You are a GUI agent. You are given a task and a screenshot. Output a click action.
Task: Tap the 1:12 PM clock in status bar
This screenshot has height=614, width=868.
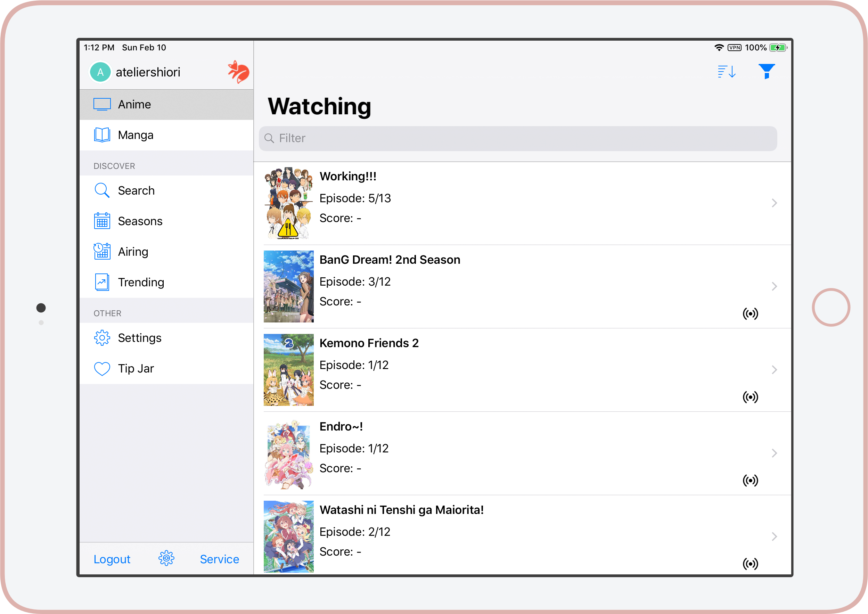(99, 48)
